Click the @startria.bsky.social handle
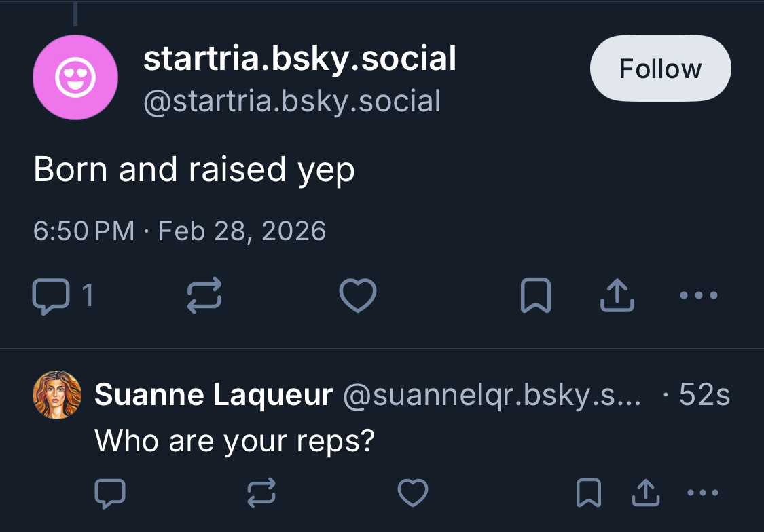 coord(292,101)
